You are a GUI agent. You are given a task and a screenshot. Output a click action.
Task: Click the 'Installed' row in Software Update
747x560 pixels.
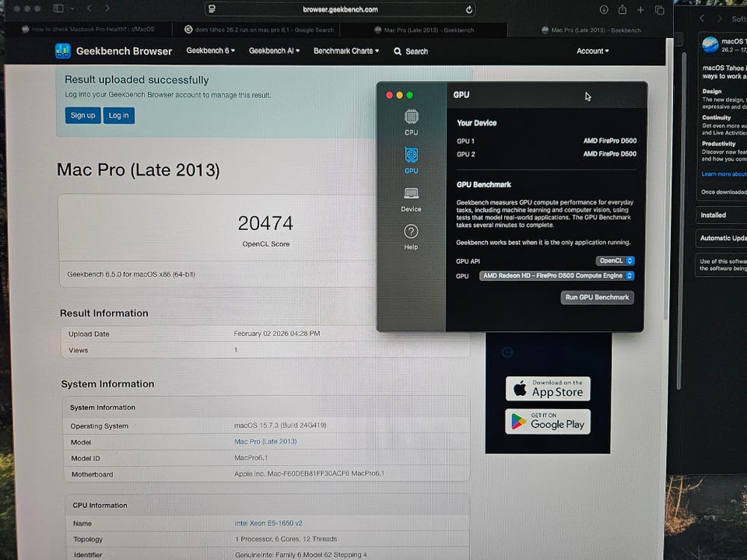click(x=721, y=215)
